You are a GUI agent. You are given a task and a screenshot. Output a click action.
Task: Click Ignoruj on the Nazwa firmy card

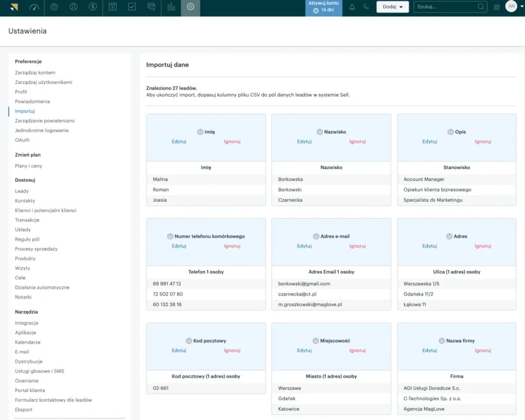point(483,350)
